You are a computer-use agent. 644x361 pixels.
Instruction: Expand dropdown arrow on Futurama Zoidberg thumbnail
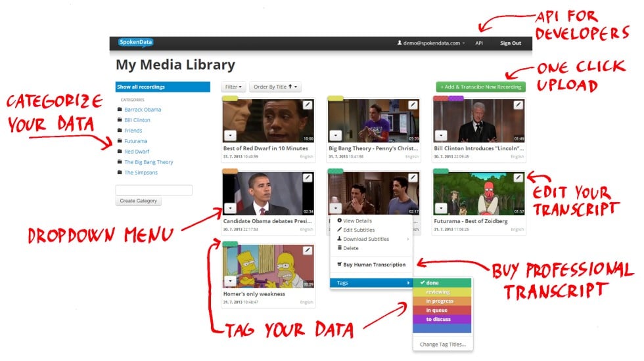point(441,209)
